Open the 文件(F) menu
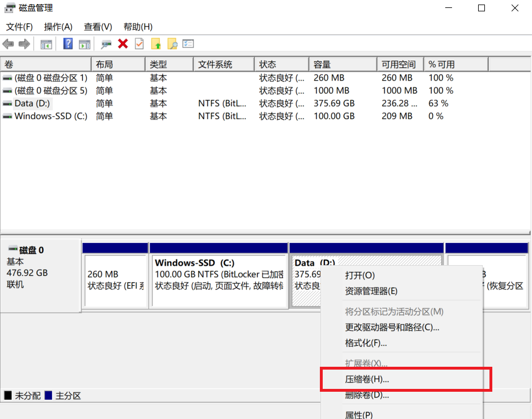 click(19, 27)
